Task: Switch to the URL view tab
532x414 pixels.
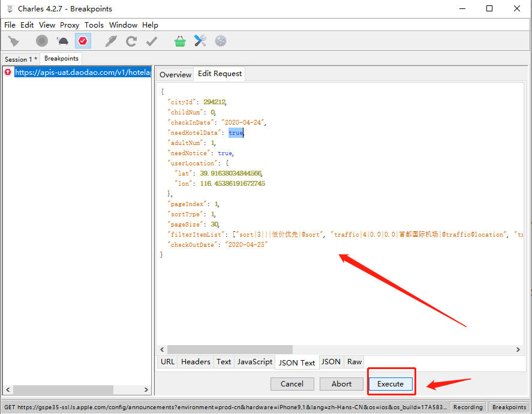Action: click(x=167, y=362)
